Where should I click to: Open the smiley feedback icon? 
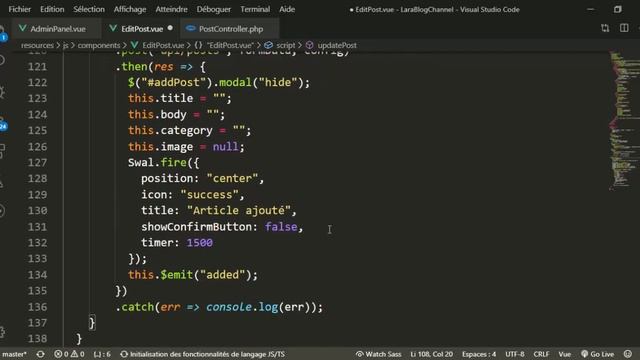pos(628,354)
